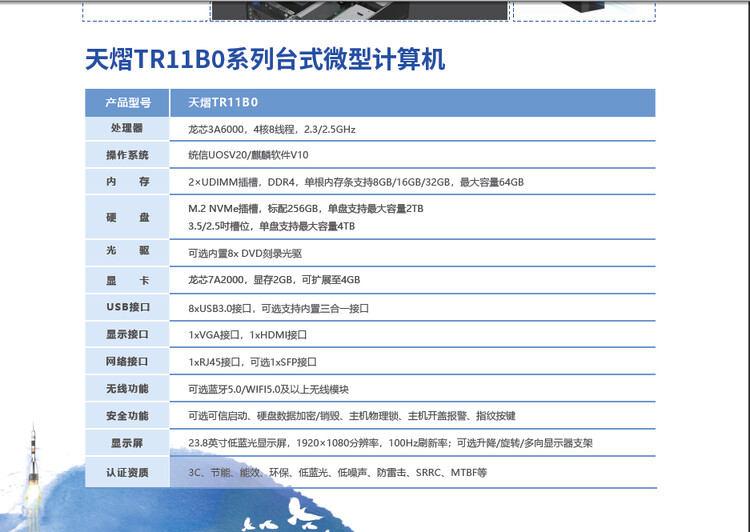The image size is (750, 532).
Task: Click the line M.2 NVMe插槽，标配256GB
Action: pyautogui.click(x=306, y=209)
